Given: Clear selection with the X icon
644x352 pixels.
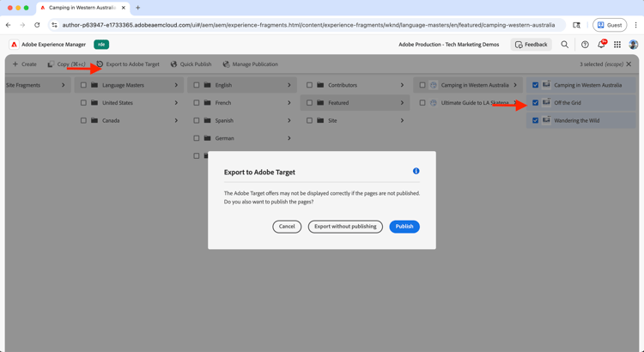Looking at the screenshot, I should pos(629,64).
